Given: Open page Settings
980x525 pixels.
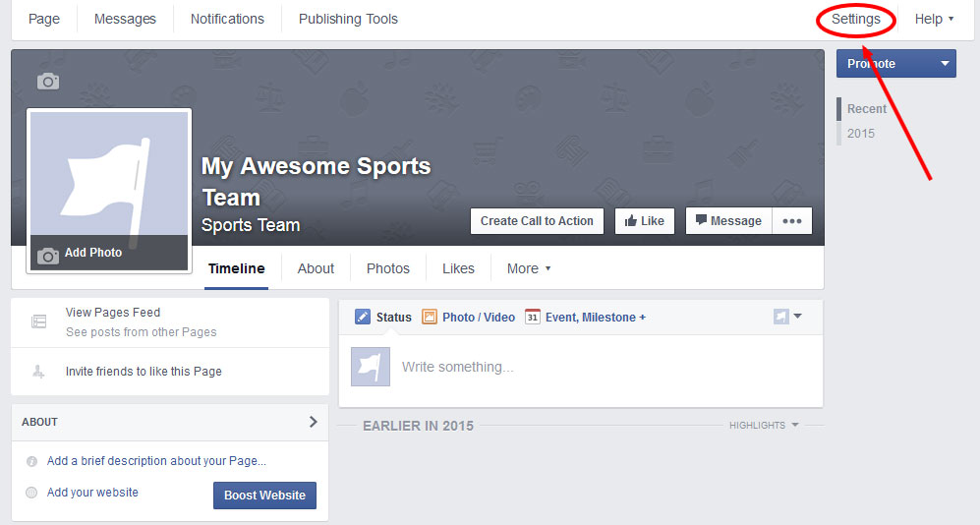Looking at the screenshot, I should pos(855,19).
